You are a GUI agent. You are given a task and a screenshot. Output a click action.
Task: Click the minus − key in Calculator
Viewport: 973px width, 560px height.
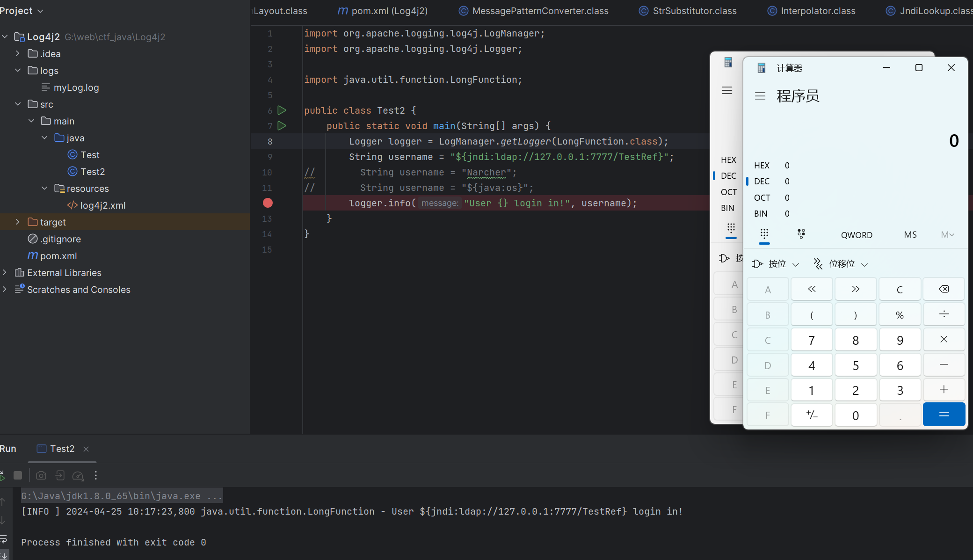(944, 365)
